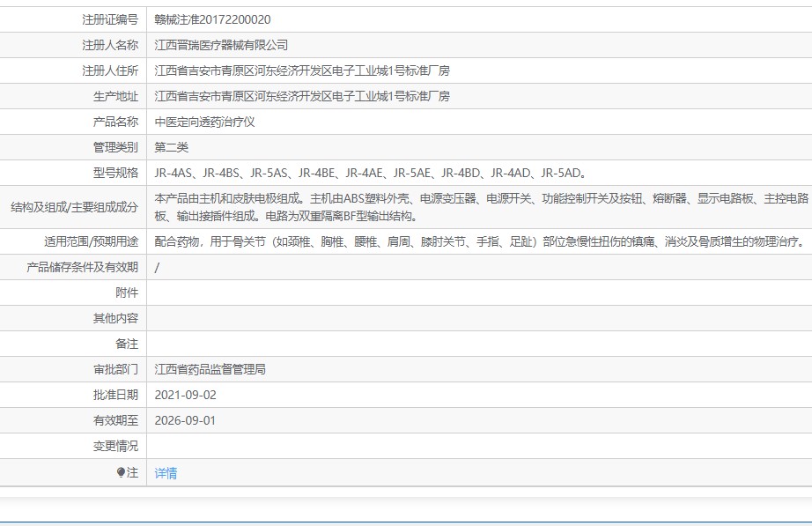The width and height of the screenshot is (812, 526).
Task: Click the 注册人名称 label
Action: [110, 45]
